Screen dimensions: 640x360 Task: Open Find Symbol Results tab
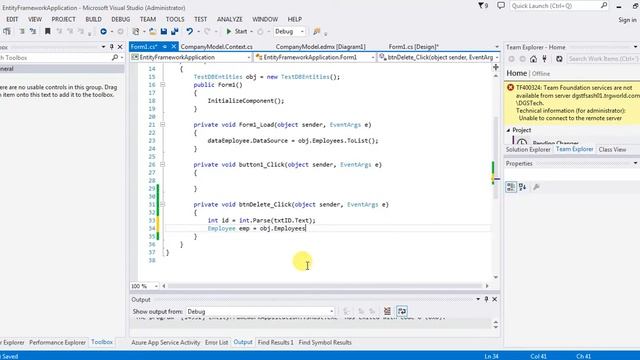(x=325, y=342)
